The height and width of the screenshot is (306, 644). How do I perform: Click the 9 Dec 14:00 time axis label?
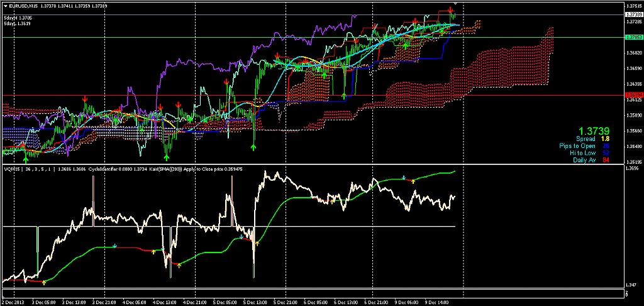point(436,302)
